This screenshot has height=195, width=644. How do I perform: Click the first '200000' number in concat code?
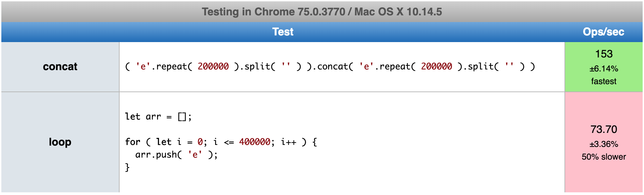(x=213, y=66)
